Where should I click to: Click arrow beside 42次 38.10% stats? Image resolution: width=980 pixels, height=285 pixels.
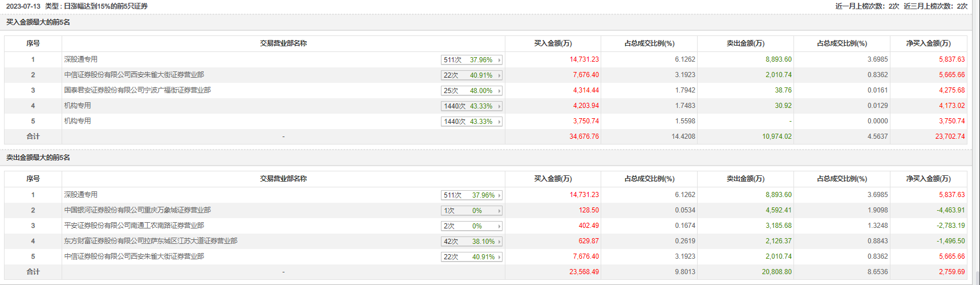click(499, 242)
